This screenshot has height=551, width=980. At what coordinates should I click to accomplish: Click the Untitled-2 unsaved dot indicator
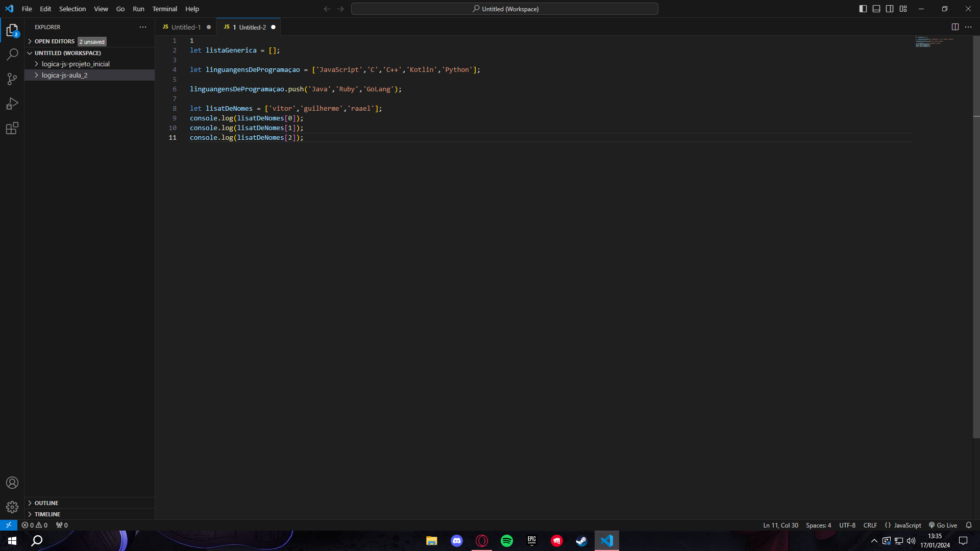(273, 27)
